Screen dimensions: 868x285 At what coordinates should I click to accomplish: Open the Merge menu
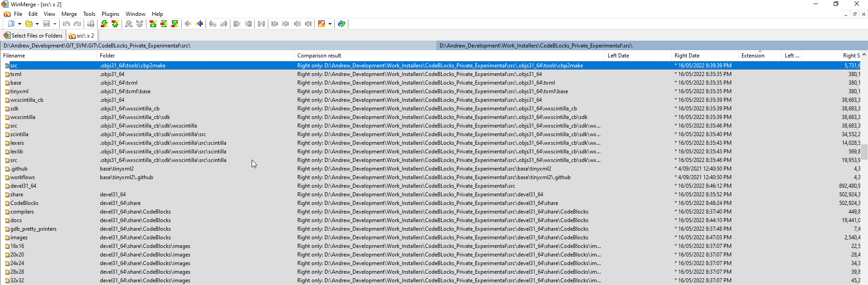[69, 14]
